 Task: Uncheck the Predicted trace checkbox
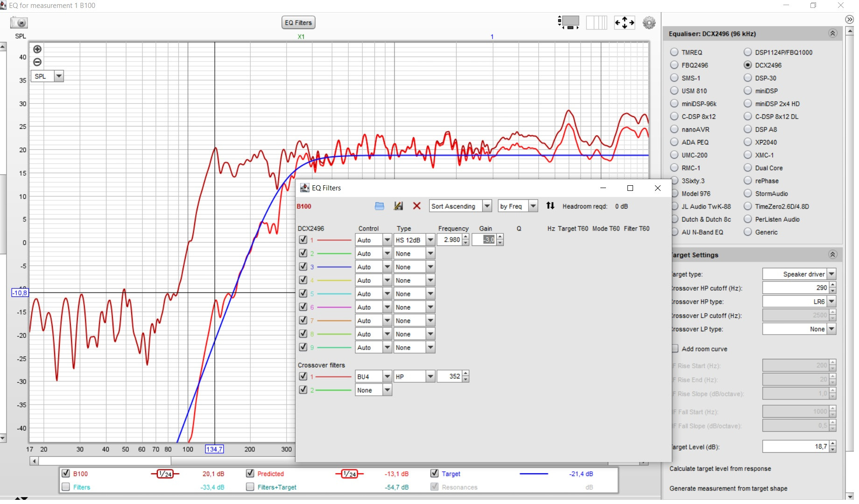[x=250, y=473]
